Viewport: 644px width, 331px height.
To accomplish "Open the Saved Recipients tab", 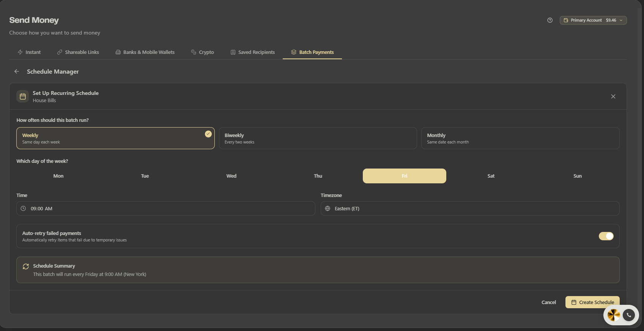I will (253, 52).
